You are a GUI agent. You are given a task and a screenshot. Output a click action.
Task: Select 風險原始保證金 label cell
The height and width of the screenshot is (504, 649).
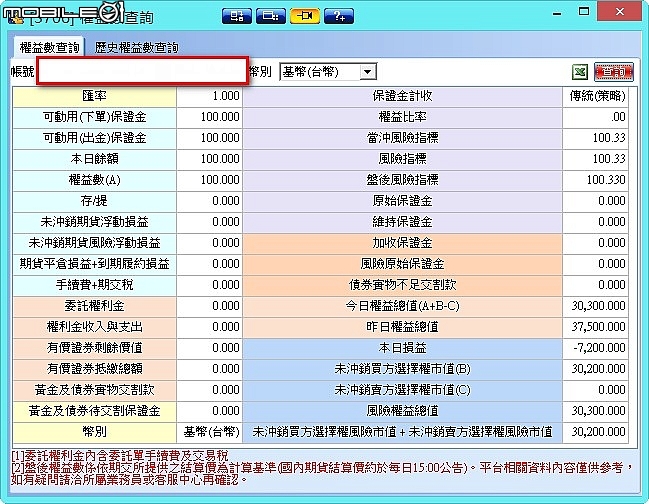(x=402, y=264)
